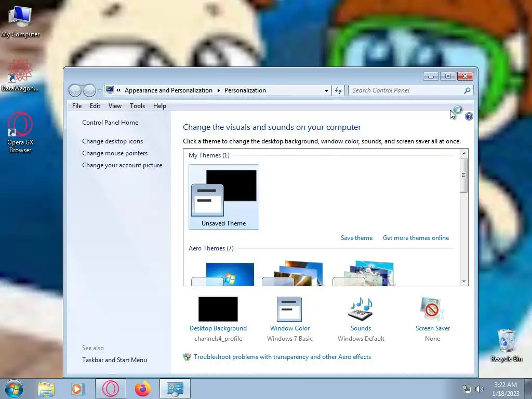The height and width of the screenshot is (399, 532).
Task: Open the Recycle Bin on desktop
Action: [506, 345]
